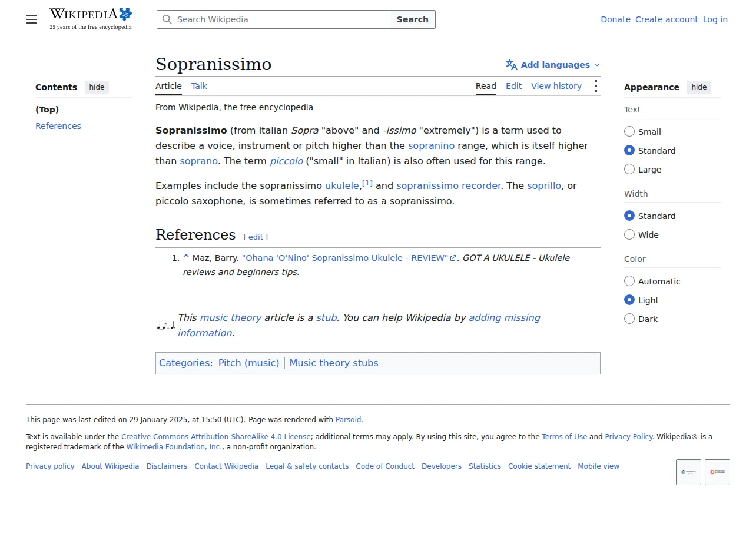This screenshot has width=756, height=537.
Task: Open About Wikipedia footer link
Action: [110, 466]
